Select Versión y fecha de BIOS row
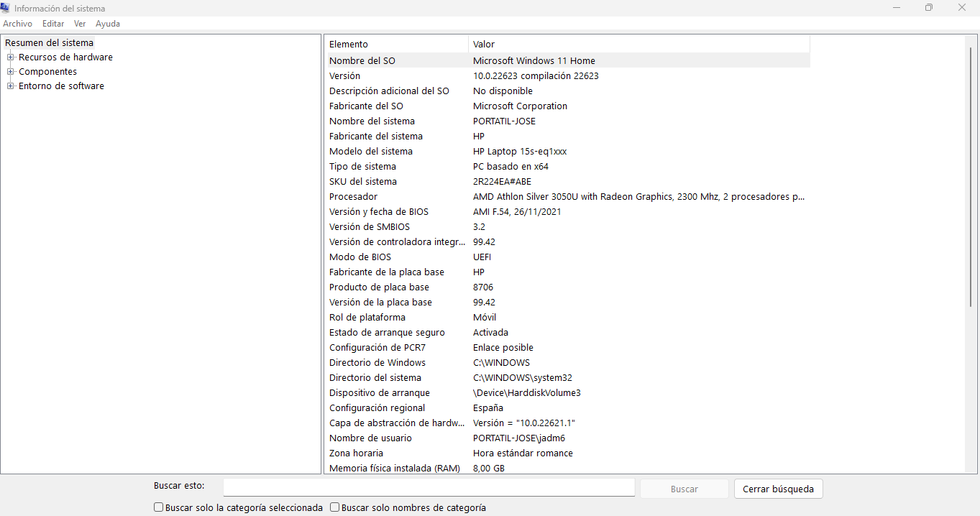 click(x=567, y=212)
